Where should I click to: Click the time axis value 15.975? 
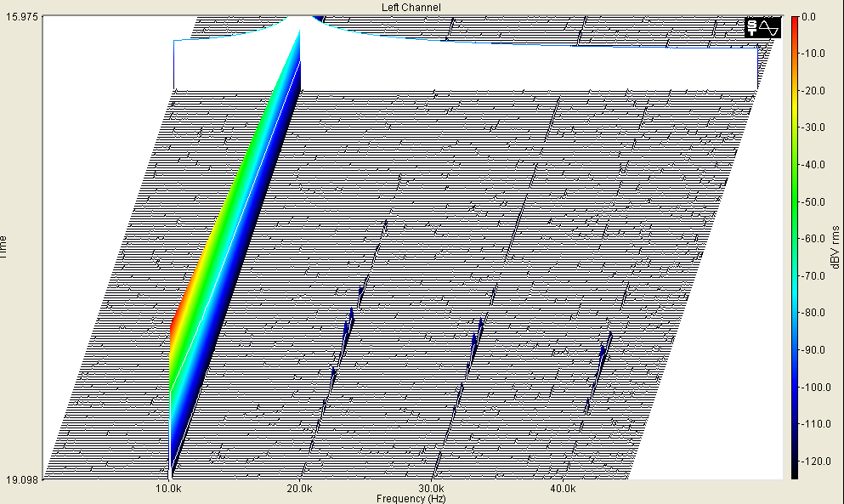click(x=22, y=17)
